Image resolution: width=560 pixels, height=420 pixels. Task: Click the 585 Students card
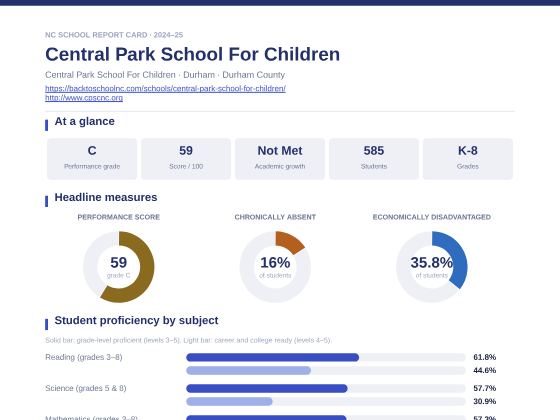click(x=374, y=159)
